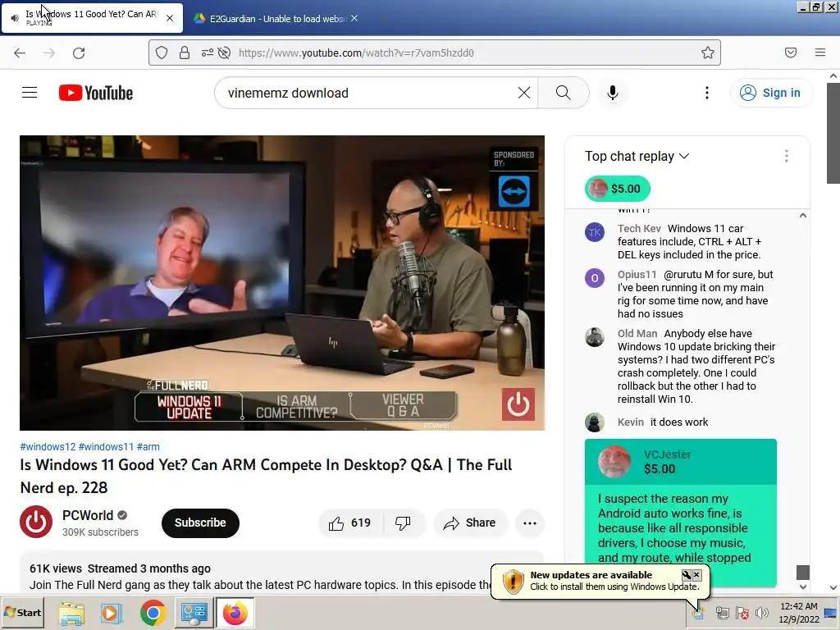The width and height of the screenshot is (840, 630).
Task: Mute the playing tab via speaker icon
Action: pos(15,18)
